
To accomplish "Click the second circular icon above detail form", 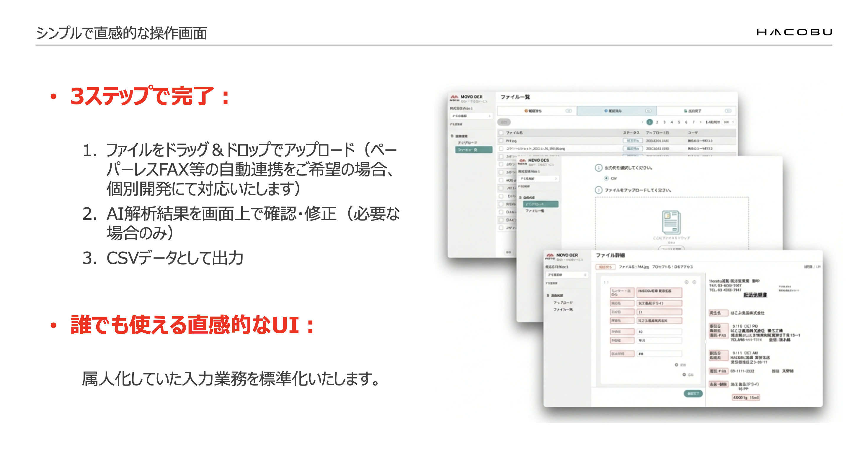I will (x=694, y=282).
